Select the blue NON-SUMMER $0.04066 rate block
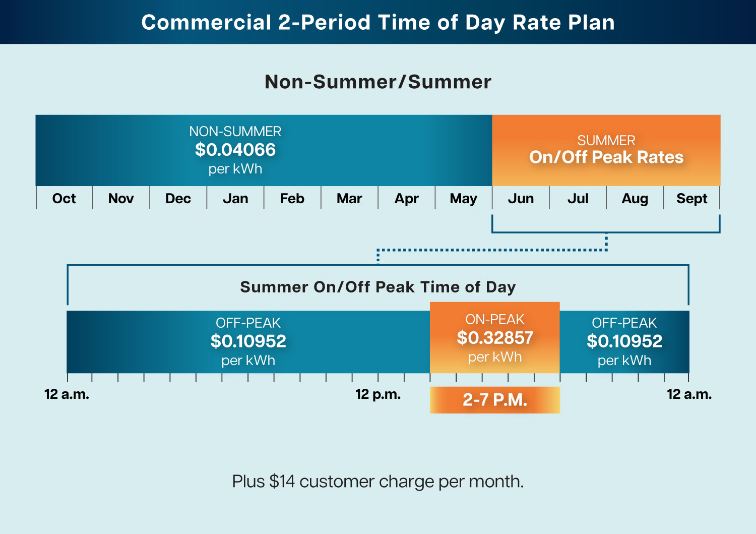This screenshot has height=534, width=756. (x=235, y=150)
